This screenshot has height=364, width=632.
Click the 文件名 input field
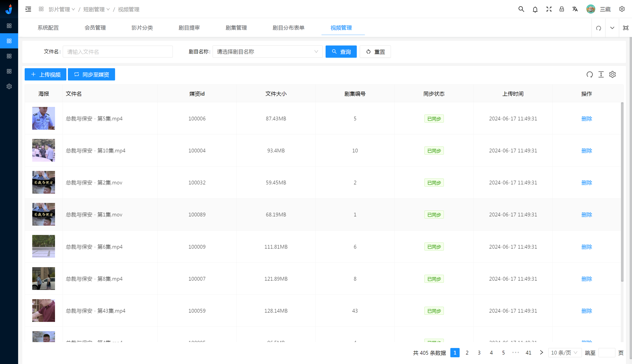tap(118, 52)
